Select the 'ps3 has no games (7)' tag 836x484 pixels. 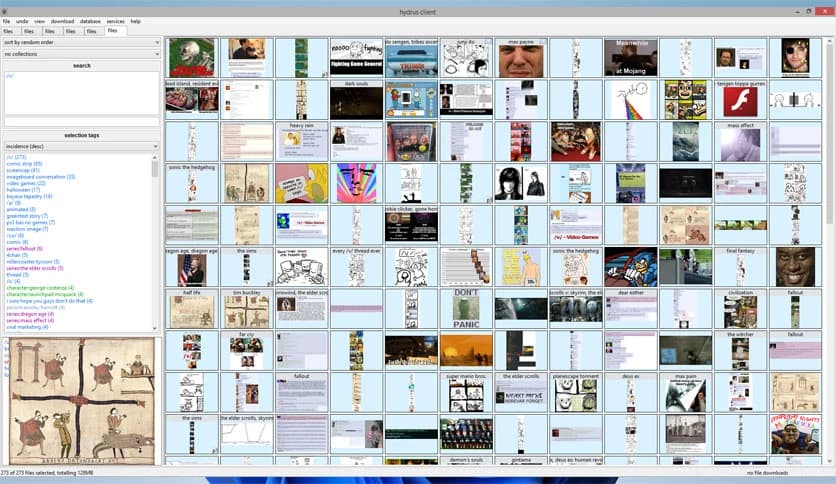point(30,222)
